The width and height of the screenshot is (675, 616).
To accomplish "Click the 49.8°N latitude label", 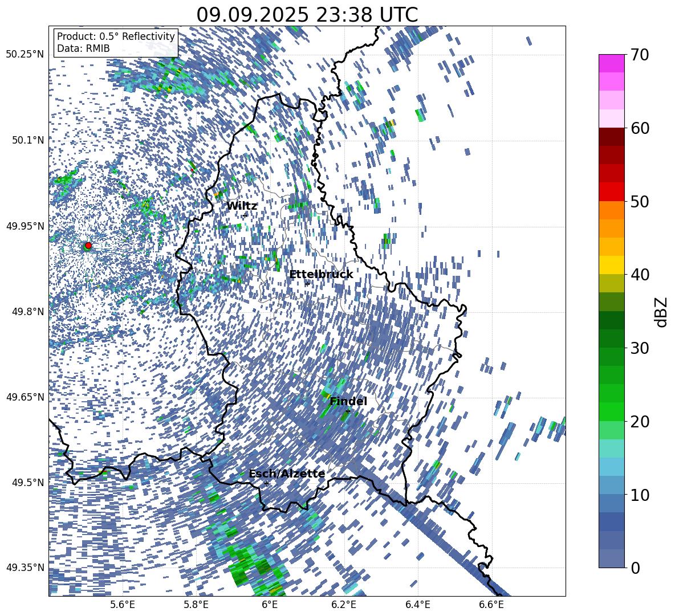I will (x=28, y=312).
